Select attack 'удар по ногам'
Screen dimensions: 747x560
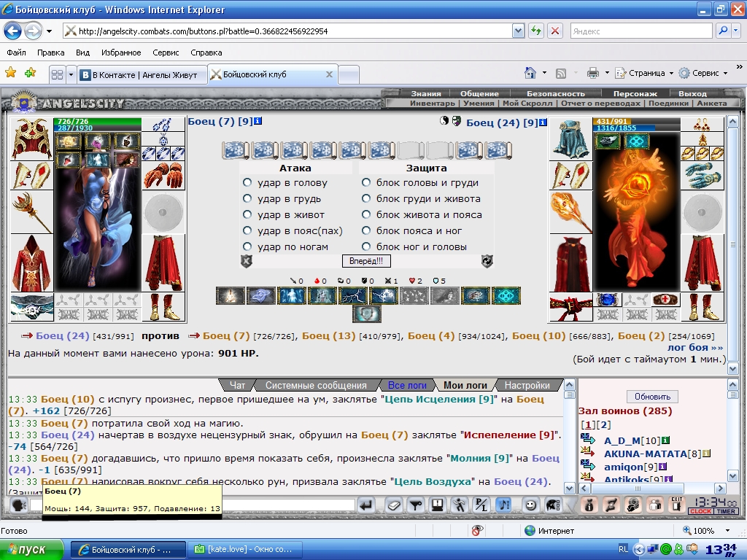pos(247,246)
